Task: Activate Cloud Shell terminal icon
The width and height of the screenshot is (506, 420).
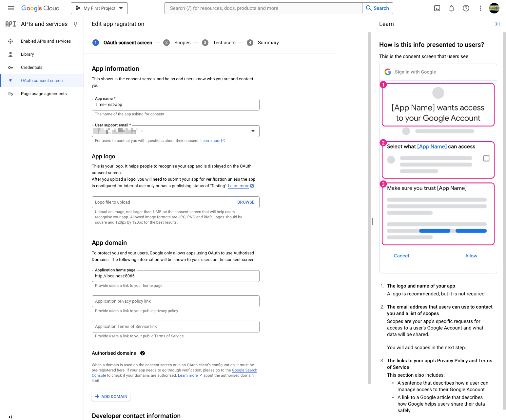Action: click(437, 8)
